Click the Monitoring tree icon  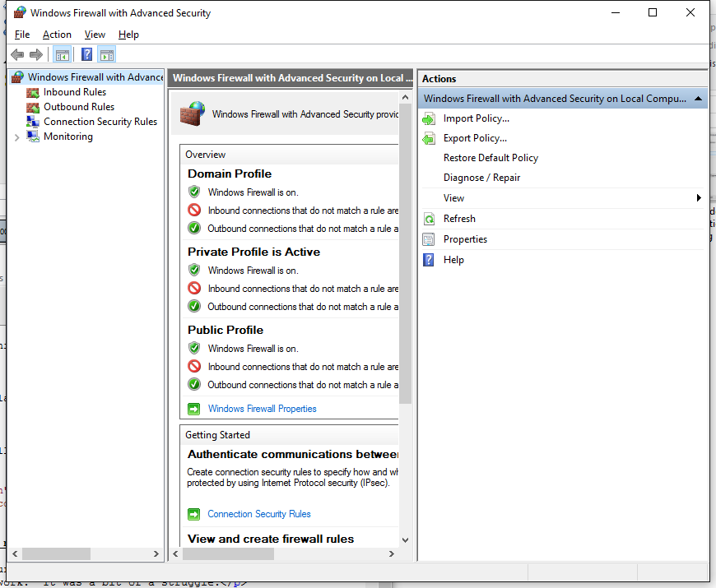coord(32,137)
